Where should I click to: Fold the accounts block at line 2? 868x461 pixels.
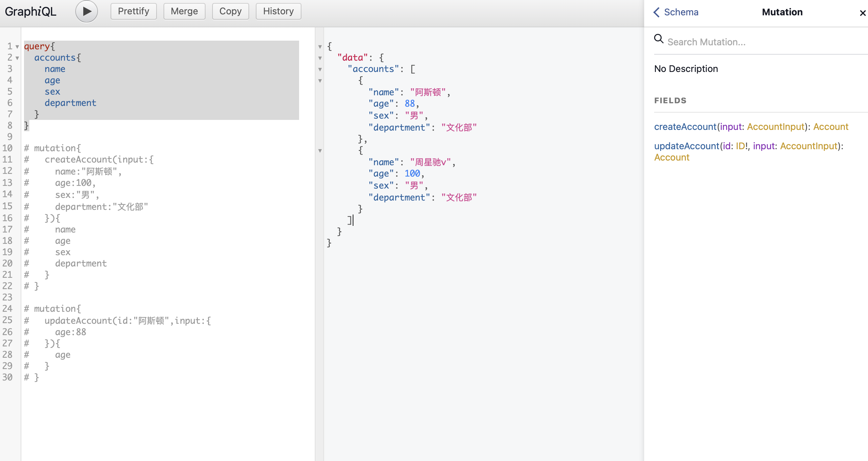pos(17,58)
